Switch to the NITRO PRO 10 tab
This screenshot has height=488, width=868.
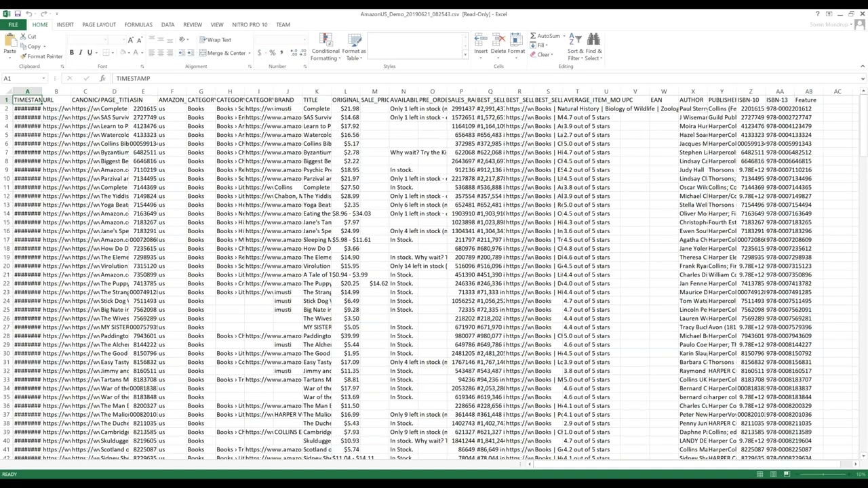(x=250, y=25)
